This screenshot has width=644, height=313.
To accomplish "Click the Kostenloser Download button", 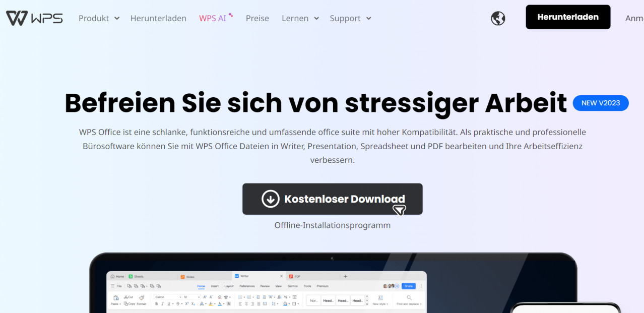I will [x=333, y=199].
